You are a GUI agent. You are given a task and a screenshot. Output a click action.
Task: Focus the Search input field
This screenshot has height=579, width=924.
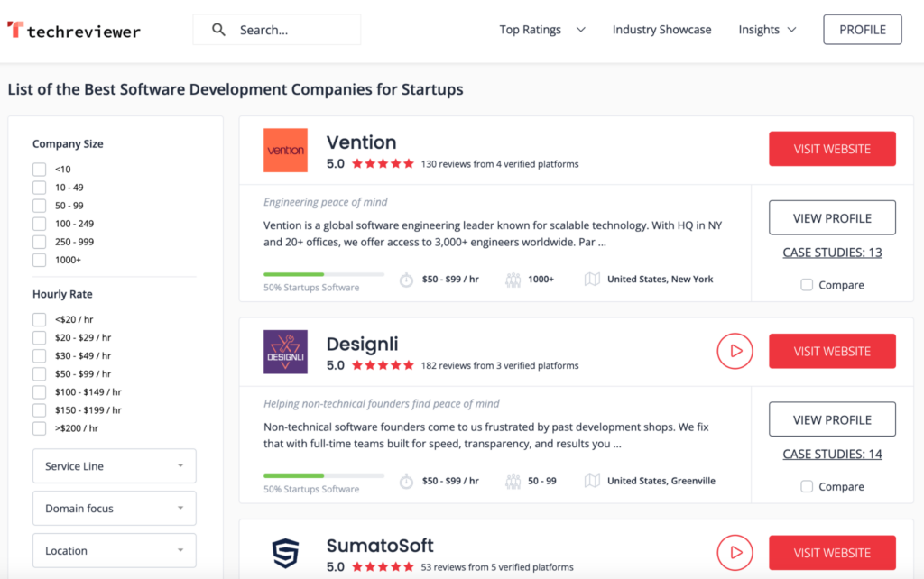tap(277, 30)
